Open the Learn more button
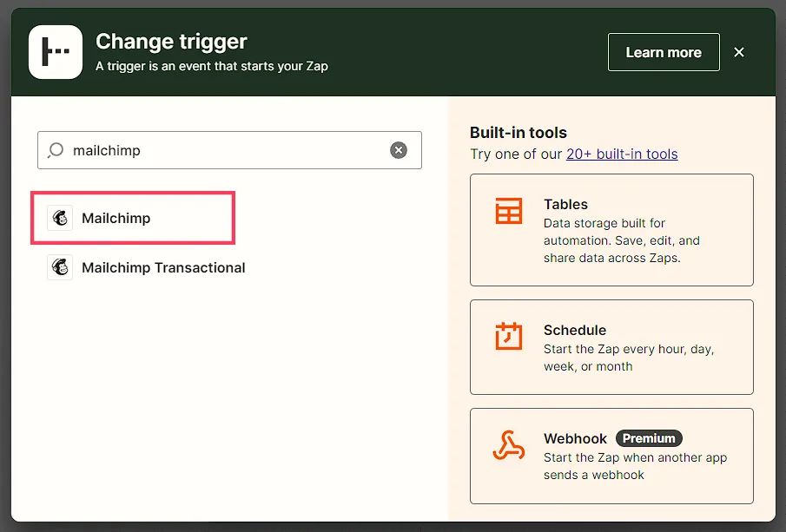Viewport: 786px width, 532px height. 664,52
